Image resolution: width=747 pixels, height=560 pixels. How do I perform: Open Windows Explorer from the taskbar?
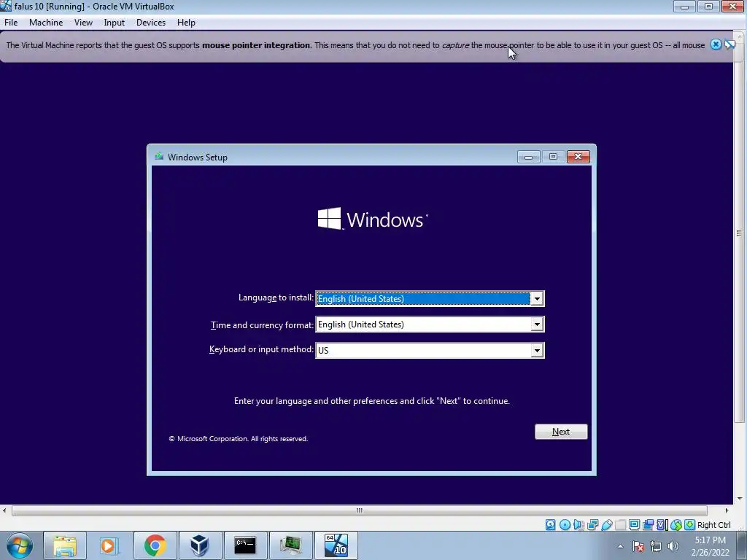coord(65,545)
